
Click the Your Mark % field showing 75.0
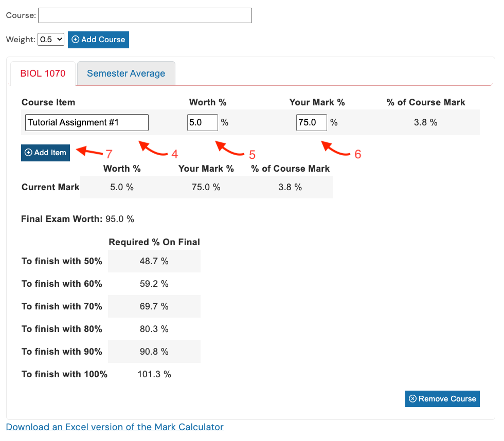tap(311, 122)
